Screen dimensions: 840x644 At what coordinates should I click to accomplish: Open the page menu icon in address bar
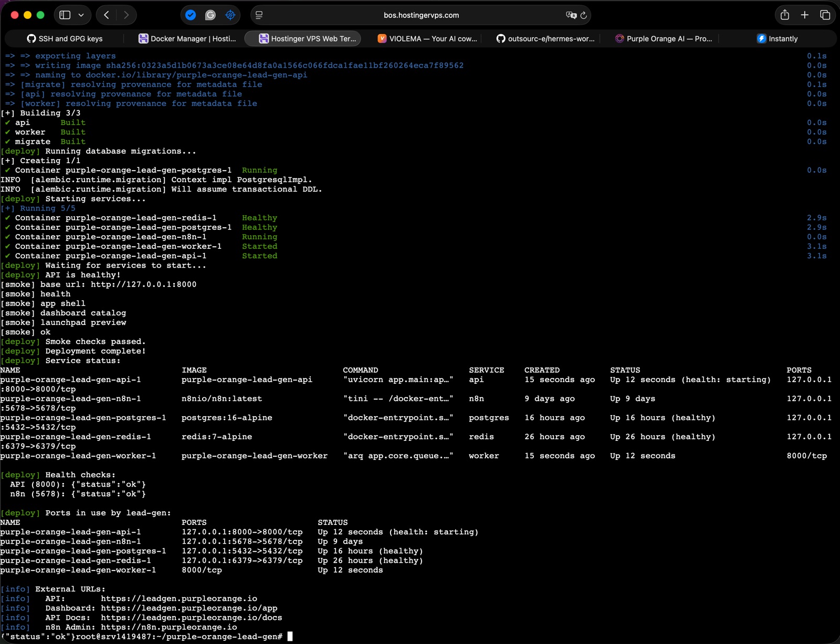point(259,15)
